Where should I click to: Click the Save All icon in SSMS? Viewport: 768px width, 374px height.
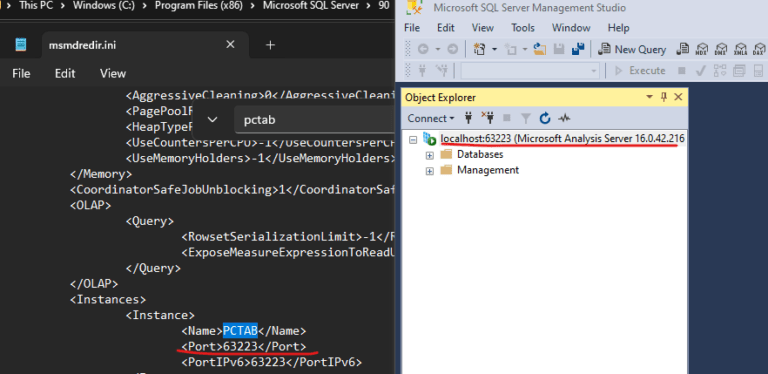coord(578,49)
